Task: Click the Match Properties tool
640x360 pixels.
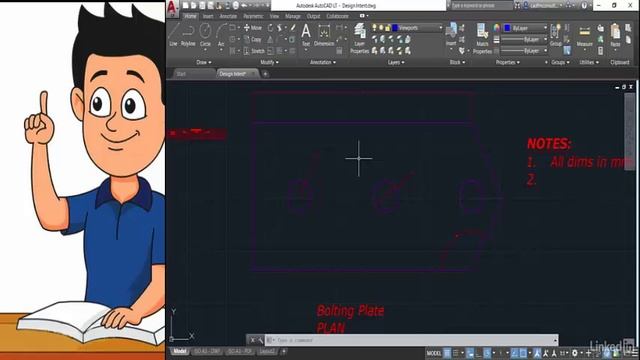Action: (482, 38)
